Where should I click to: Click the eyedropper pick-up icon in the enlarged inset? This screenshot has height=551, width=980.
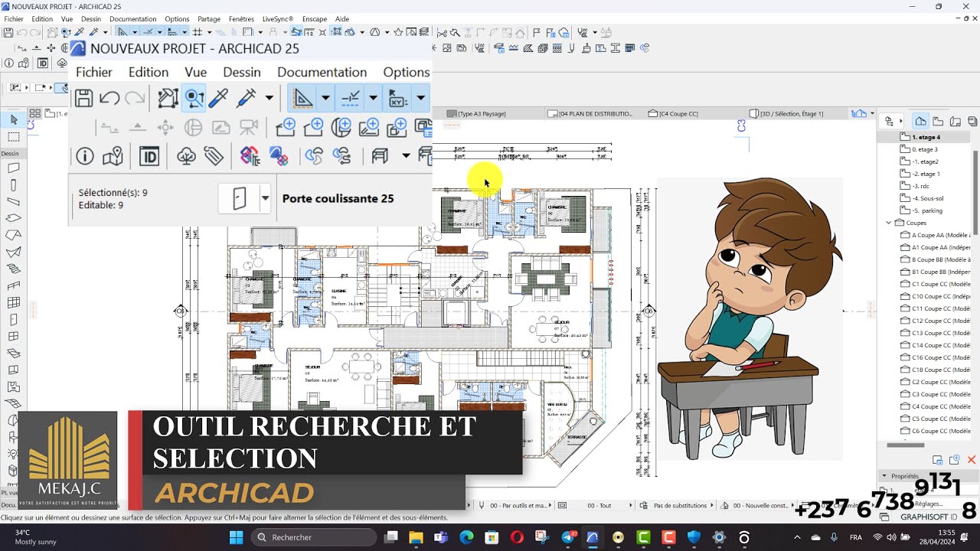[x=219, y=98]
